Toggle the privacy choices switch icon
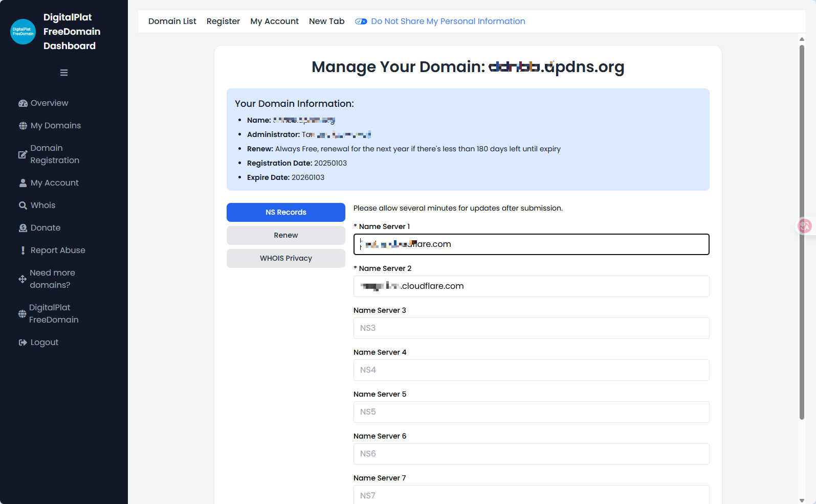The image size is (816, 504). tap(361, 21)
